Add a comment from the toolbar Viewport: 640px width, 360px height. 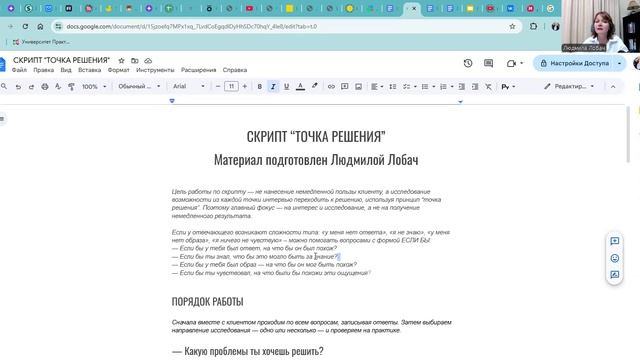(344, 87)
